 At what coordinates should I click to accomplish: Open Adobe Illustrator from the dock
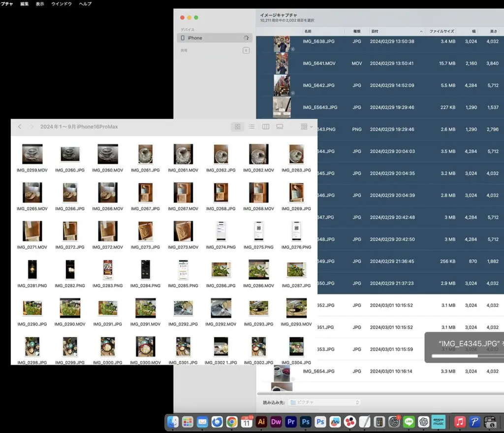(x=261, y=422)
